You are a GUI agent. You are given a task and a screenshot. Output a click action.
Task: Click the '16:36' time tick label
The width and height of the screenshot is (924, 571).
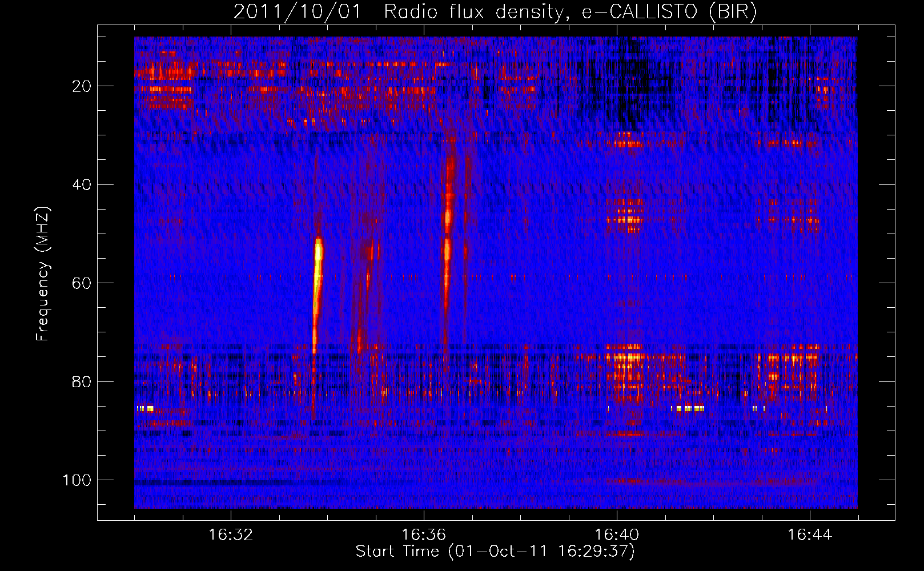pos(424,535)
